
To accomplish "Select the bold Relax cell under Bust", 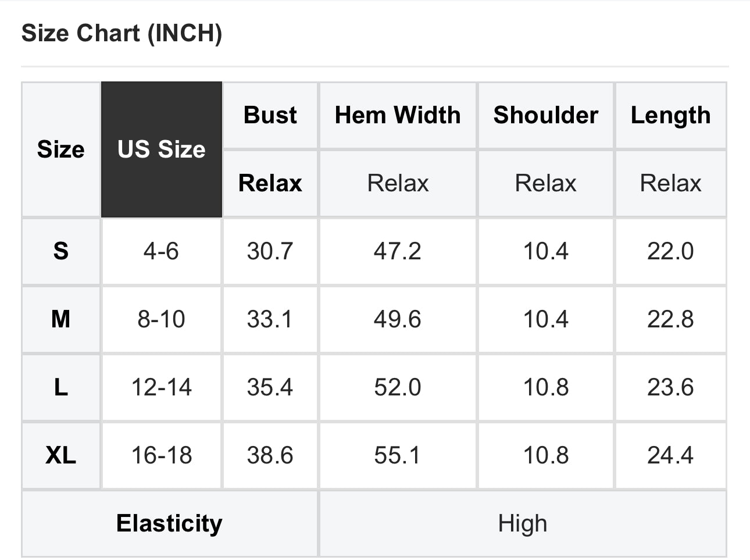I will click(x=270, y=183).
